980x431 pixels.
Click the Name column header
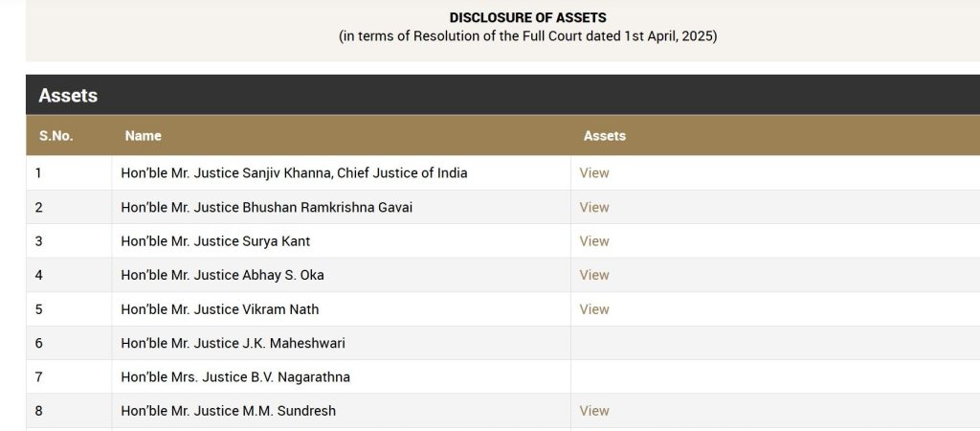[x=144, y=136]
